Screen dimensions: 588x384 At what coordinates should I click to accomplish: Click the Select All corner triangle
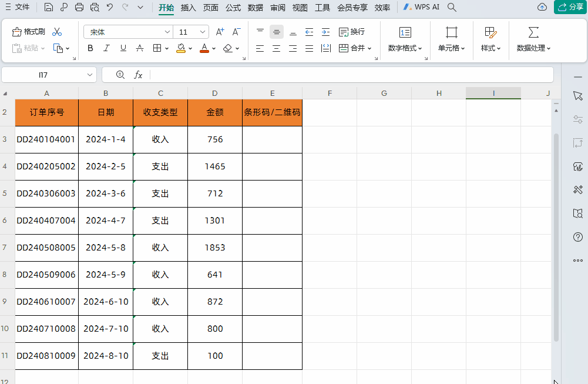click(x=5, y=94)
